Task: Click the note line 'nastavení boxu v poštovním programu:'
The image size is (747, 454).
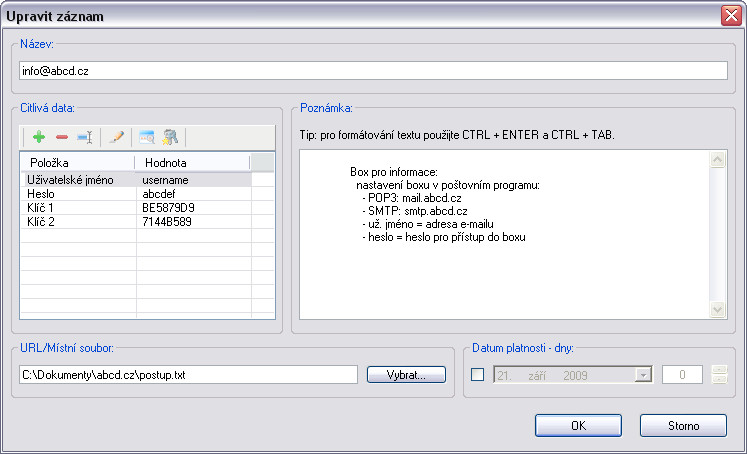Action: pos(448,185)
